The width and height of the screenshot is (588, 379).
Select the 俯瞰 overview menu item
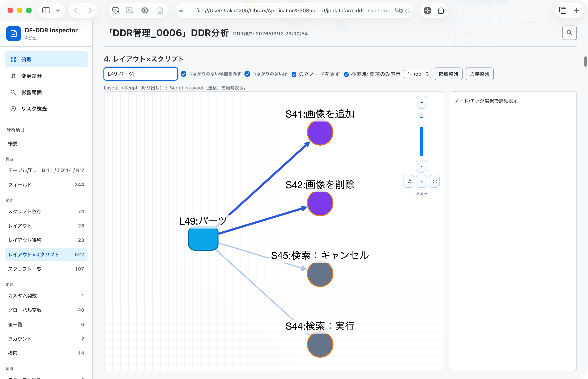click(46, 59)
